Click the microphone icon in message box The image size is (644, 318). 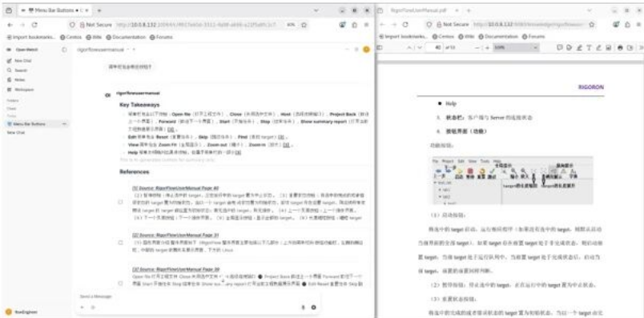(x=303, y=307)
